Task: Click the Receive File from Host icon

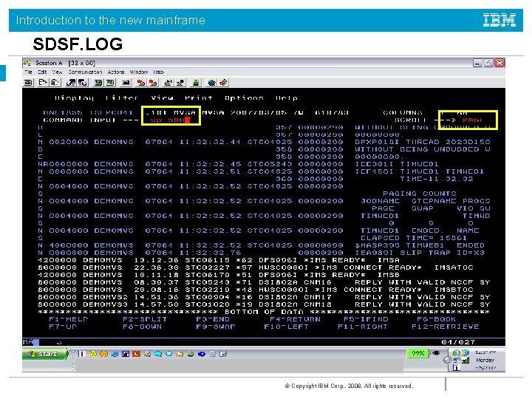Action: (x=83, y=83)
